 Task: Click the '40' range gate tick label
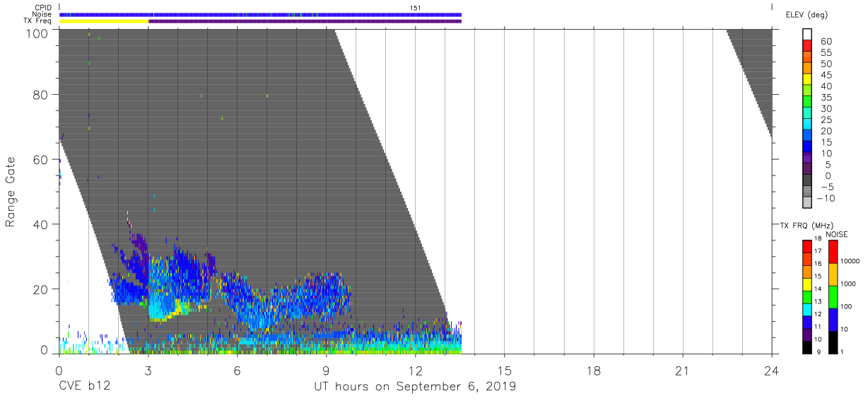[x=39, y=224]
